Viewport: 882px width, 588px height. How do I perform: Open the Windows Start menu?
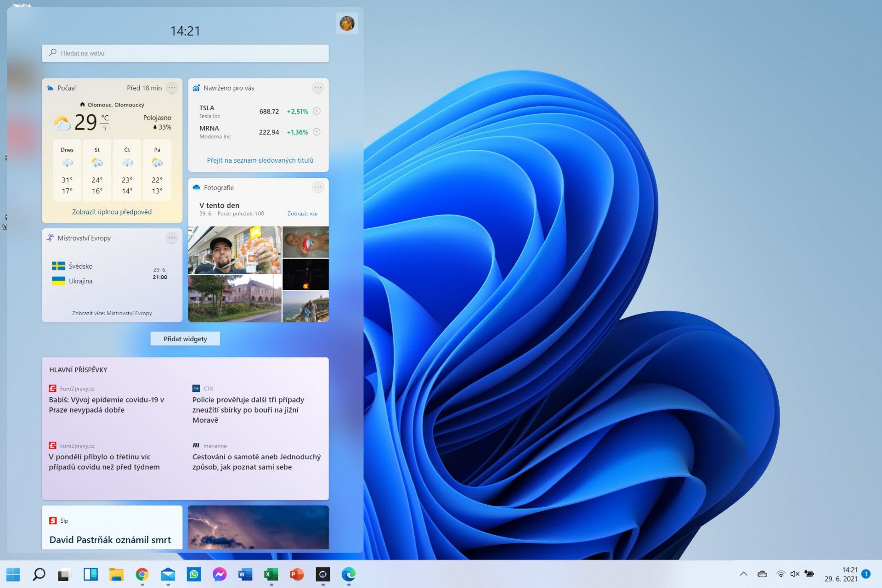13,574
